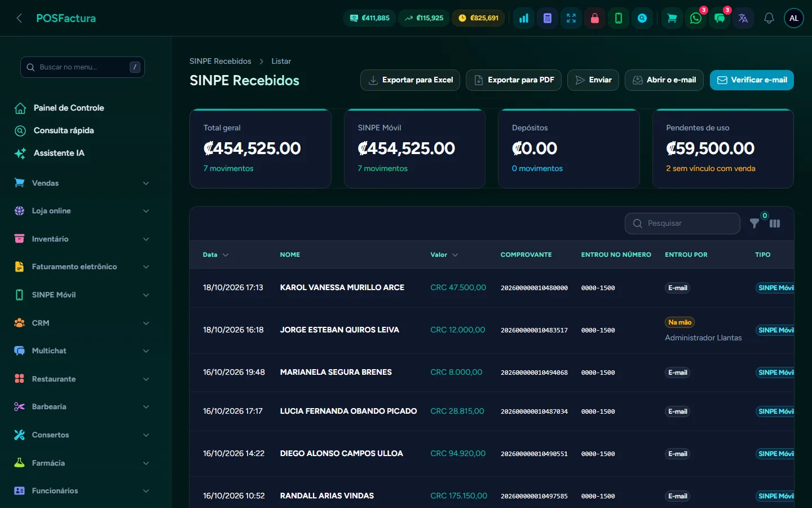Open the notifications bell
812x508 pixels.
(x=769, y=18)
